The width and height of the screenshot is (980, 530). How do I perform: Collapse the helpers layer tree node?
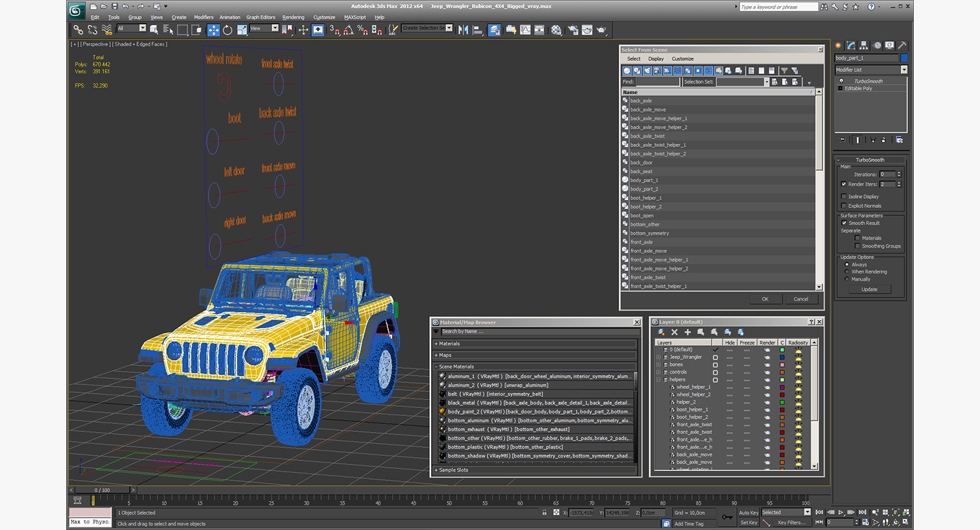coord(658,380)
